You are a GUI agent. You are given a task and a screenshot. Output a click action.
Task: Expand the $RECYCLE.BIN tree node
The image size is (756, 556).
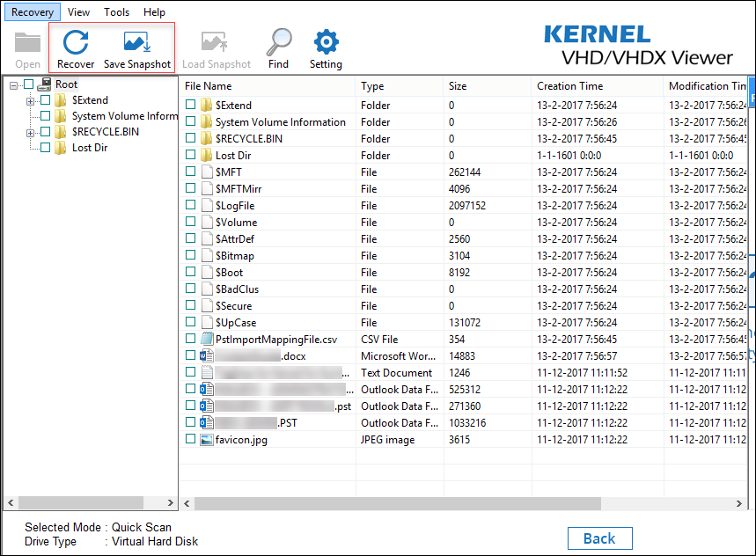pos(31,133)
